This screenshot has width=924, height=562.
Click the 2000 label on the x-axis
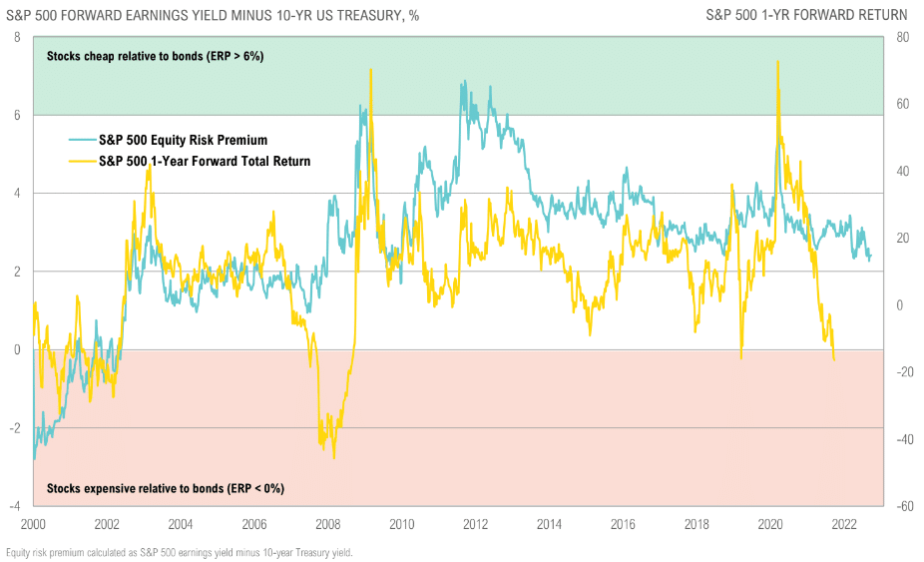pyautogui.click(x=33, y=524)
